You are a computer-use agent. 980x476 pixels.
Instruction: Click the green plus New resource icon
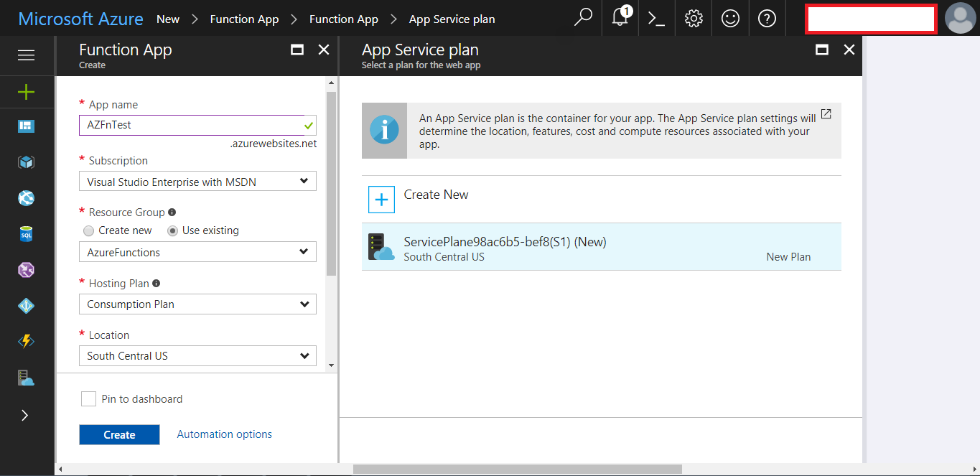click(27, 92)
